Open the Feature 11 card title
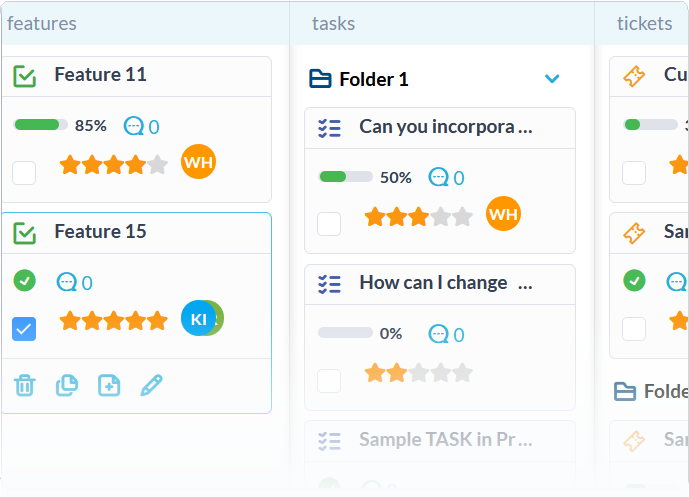The image size is (689, 497). pos(101,74)
